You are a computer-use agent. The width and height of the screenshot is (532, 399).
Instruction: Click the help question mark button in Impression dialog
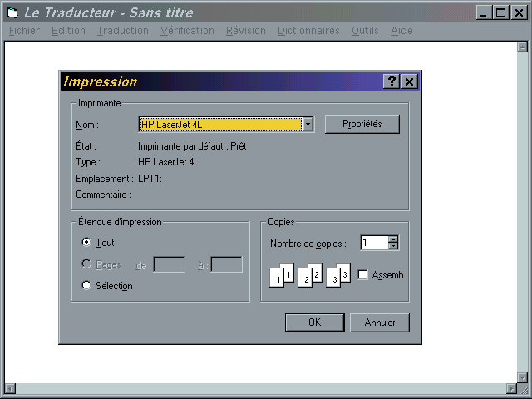pyautogui.click(x=392, y=81)
